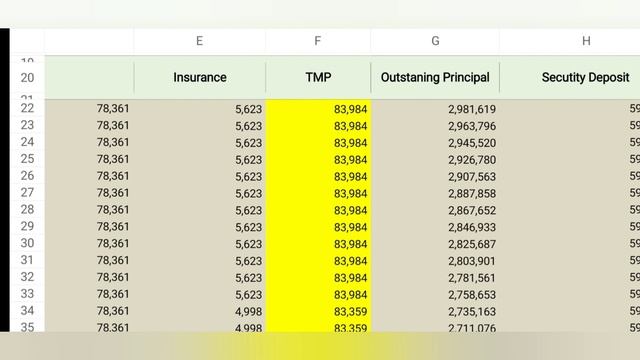Select row 27 header
This screenshot has width=640, height=360.
[27, 193]
